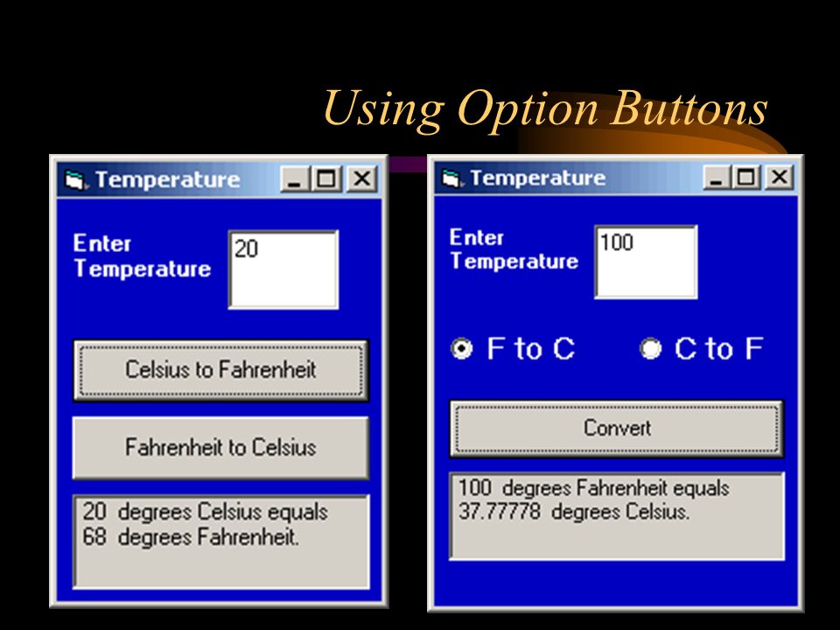Click the Using Option Buttons slide title
This screenshot has height=630, width=840.
coord(545,108)
